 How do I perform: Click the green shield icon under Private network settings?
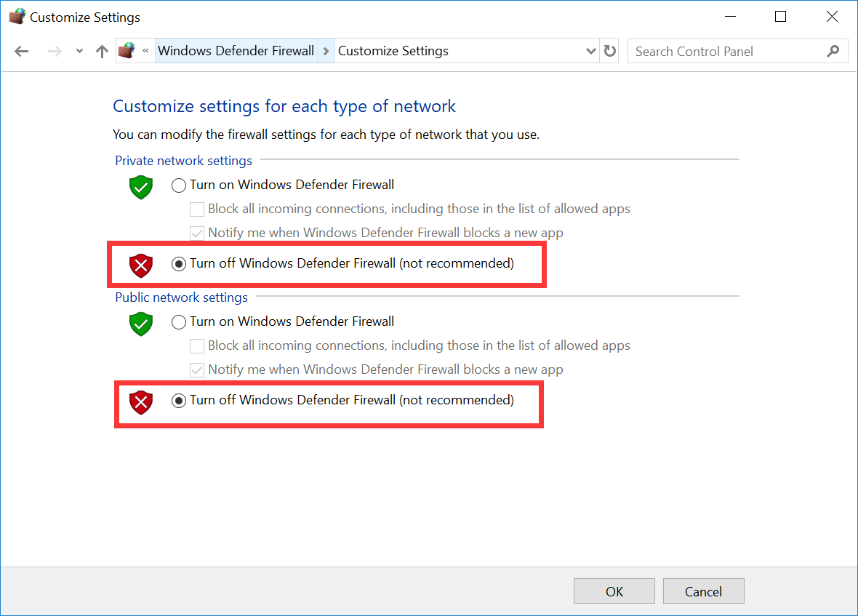[x=140, y=187]
